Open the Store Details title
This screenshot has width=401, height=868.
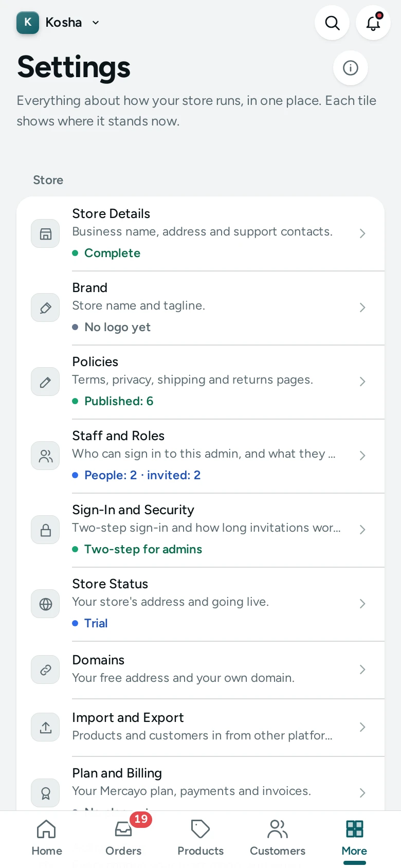(111, 213)
